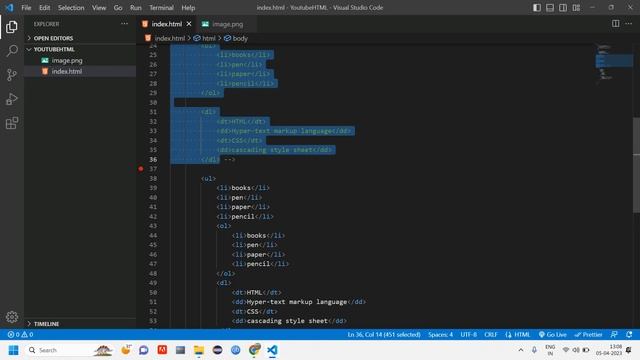
Task: Open the Help menu
Action: pos(188,8)
